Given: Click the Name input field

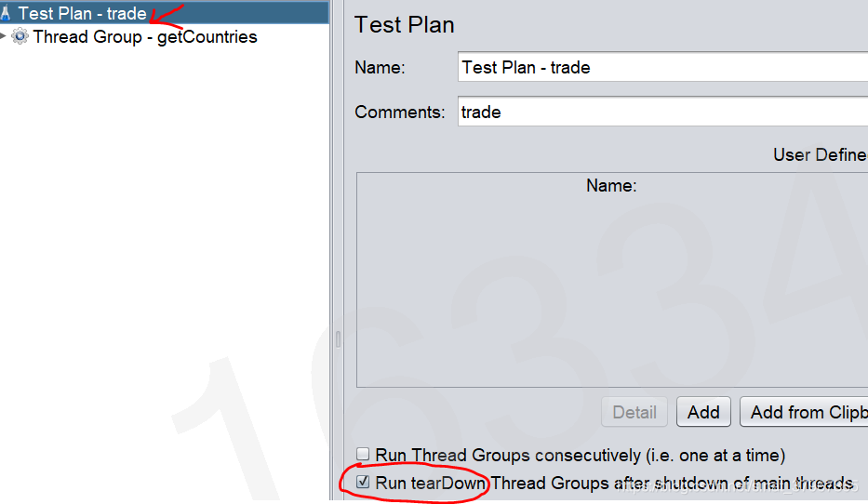Looking at the screenshot, I should (662, 67).
